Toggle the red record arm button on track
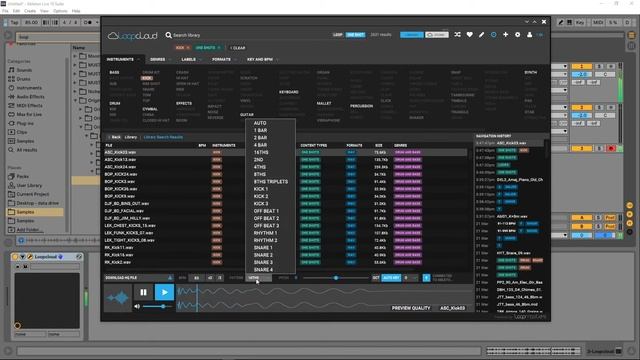 (x=611, y=148)
